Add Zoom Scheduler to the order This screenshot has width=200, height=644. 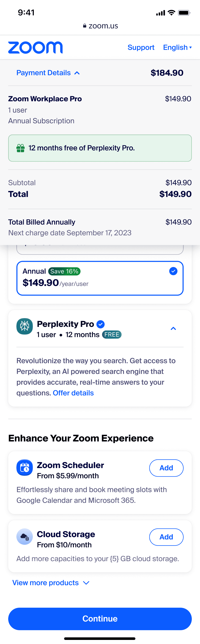pyautogui.click(x=166, y=468)
